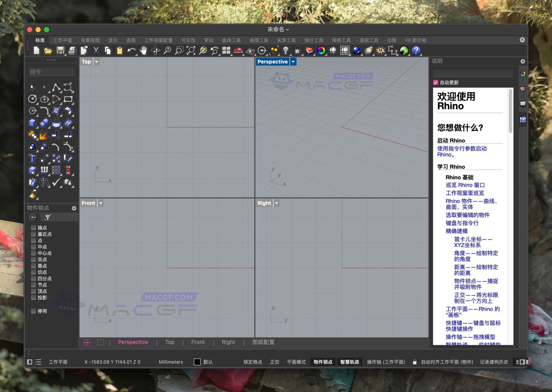
Task: Switch to the V8 新功能 tab
Action: 416,40
